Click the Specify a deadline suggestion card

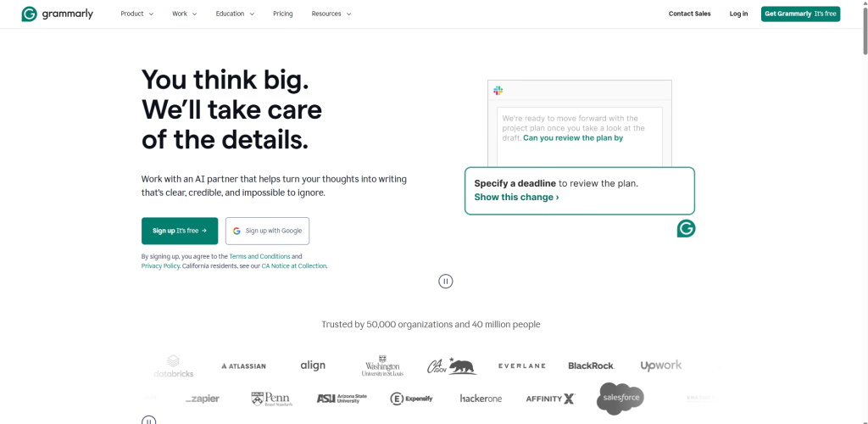[x=580, y=191]
